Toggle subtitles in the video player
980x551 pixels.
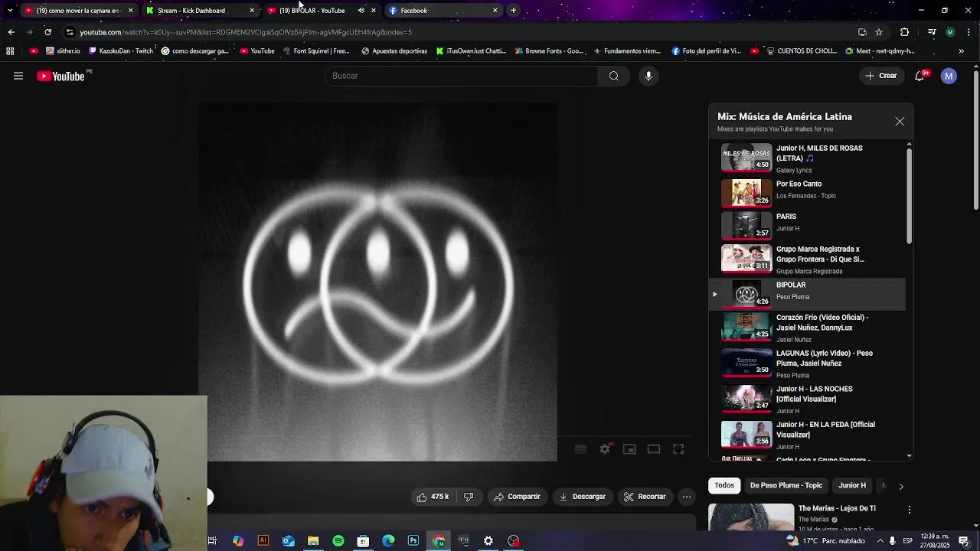tap(580, 449)
